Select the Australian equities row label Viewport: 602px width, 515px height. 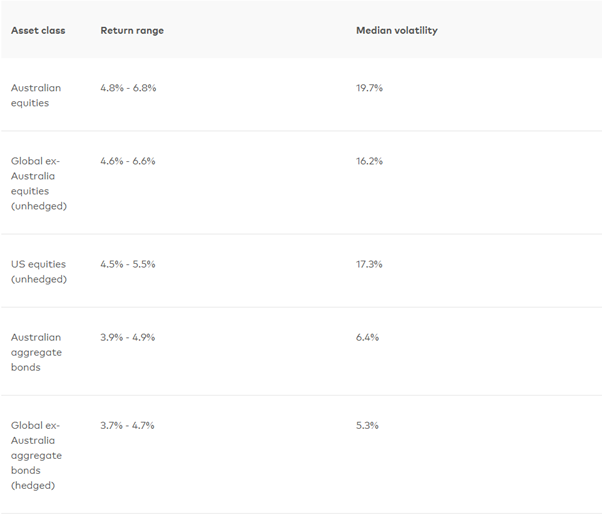[36, 95]
